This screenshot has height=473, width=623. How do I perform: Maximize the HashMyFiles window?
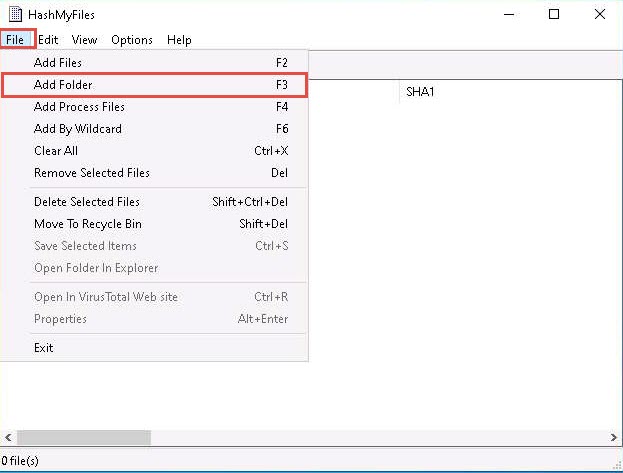(554, 14)
